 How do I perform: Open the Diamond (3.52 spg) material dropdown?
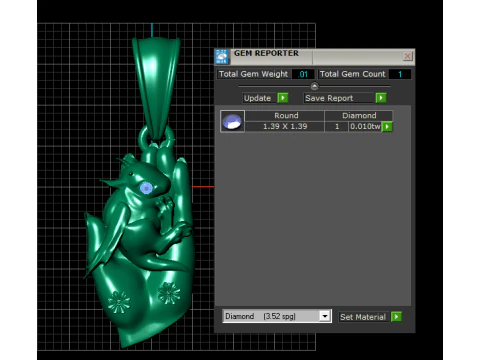pyautogui.click(x=324, y=316)
